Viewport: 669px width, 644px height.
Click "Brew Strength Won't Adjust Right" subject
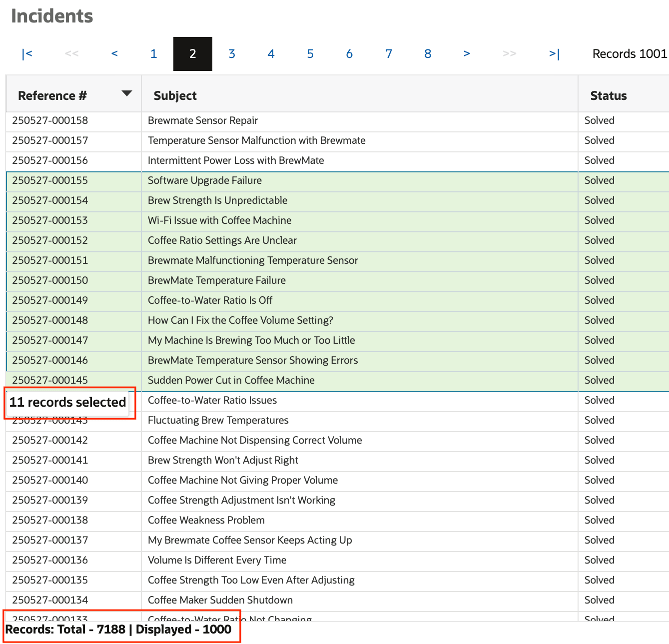point(223,460)
